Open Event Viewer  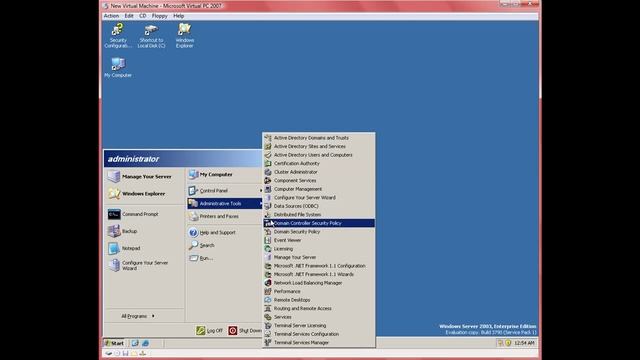319,240
